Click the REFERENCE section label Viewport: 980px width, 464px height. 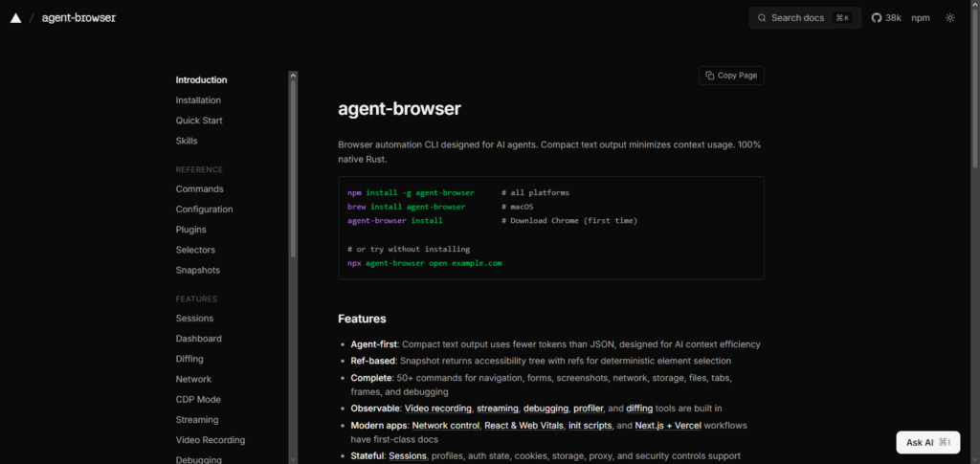(199, 170)
